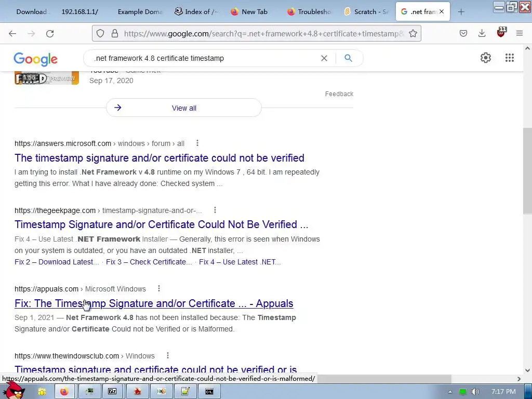Open 7-Zip from the taskbar
The image size is (532, 399).
click(112, 392)
